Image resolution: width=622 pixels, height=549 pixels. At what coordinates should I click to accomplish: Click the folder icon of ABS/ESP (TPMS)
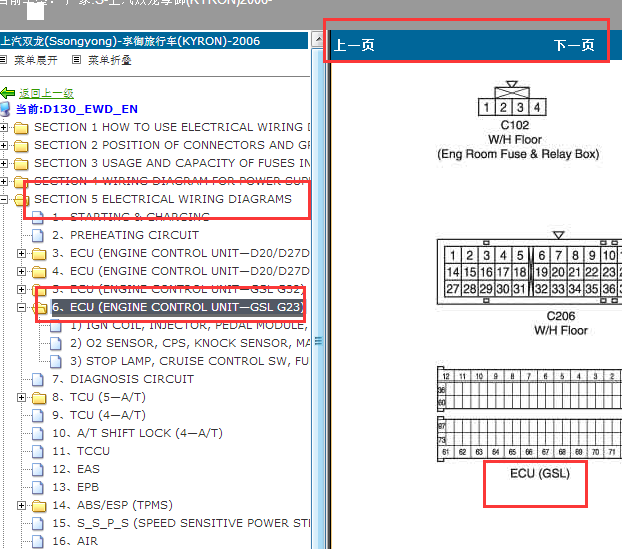point(39,506)
